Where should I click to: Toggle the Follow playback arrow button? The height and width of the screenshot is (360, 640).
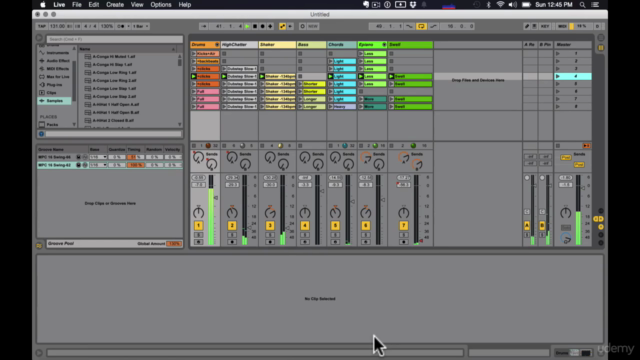tap(203, 26)
